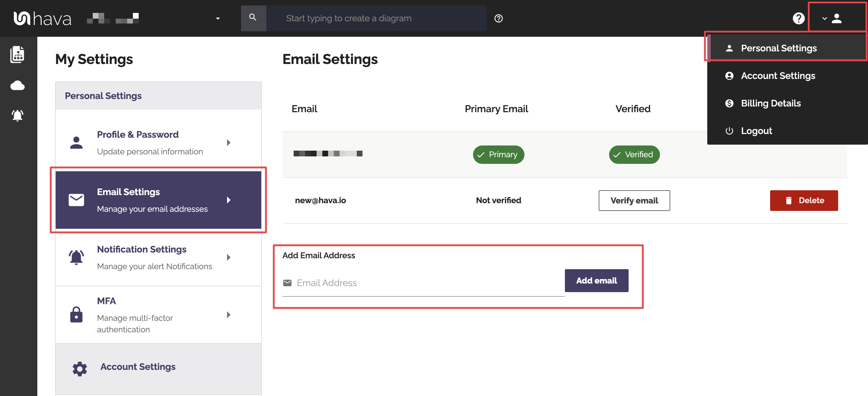Delete the new@hava.io email
The image size is (868, 396).
tap(803, 201)
